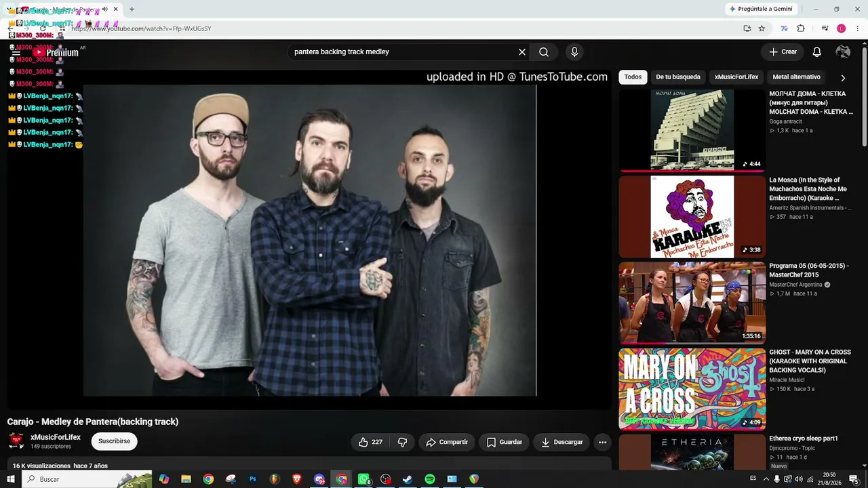Select the 'xMusicForLifex' filter chip

pyautogui.click(x=736, y=77)
